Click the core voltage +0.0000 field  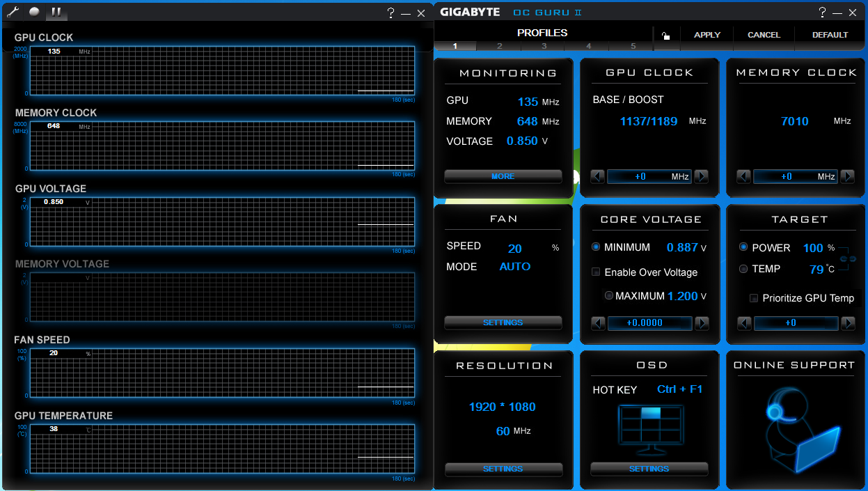point(649,323)
